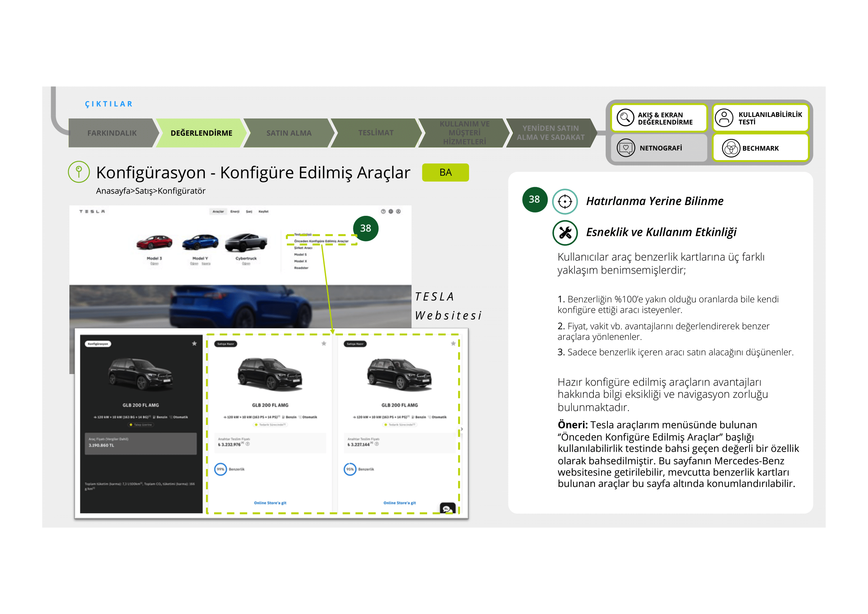Click the Netnografi speech-heart icon
The height and width of the screenshot is (614, 868).
pos(626,148)
